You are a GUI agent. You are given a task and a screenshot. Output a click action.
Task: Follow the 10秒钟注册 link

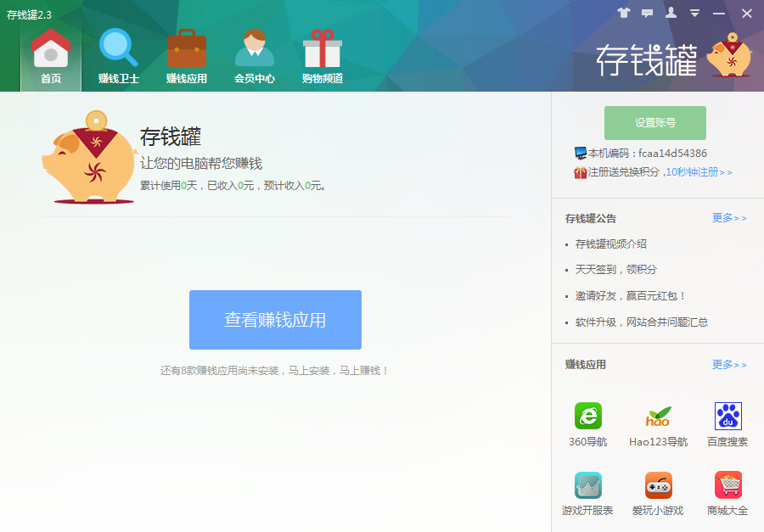[698, 172]
